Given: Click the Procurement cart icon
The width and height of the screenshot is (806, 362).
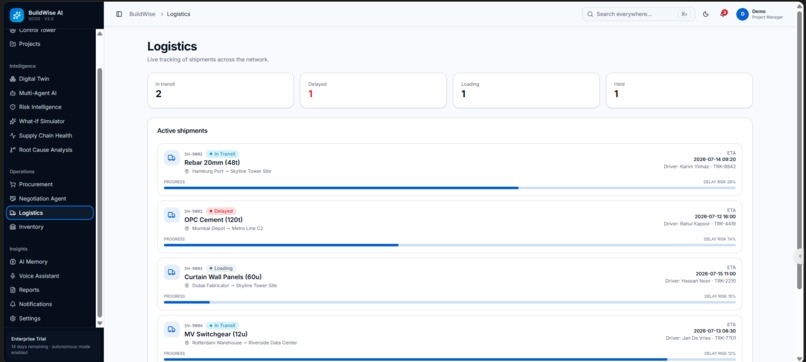Looking at the screenshot, I should [13, 184].
